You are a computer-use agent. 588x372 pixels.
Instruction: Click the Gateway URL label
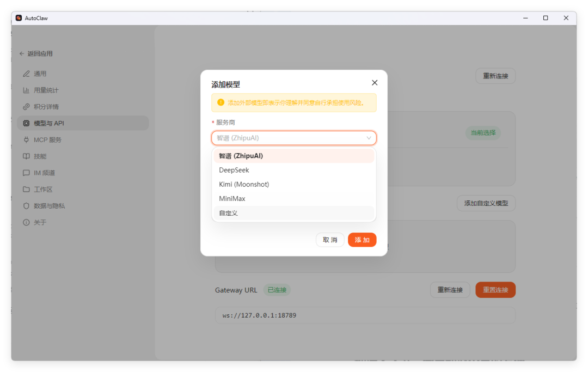(236, 290)
